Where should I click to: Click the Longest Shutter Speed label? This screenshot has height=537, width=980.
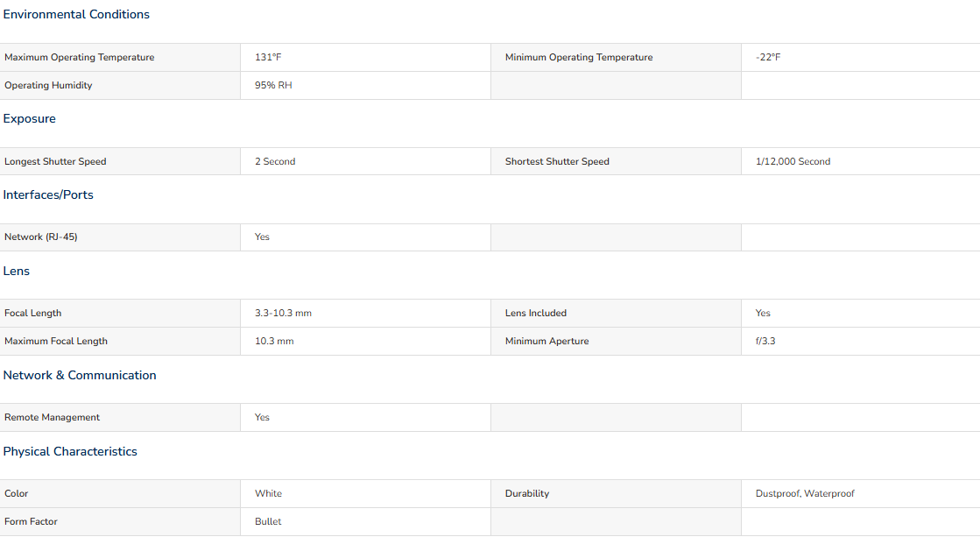tap(55, 161)
